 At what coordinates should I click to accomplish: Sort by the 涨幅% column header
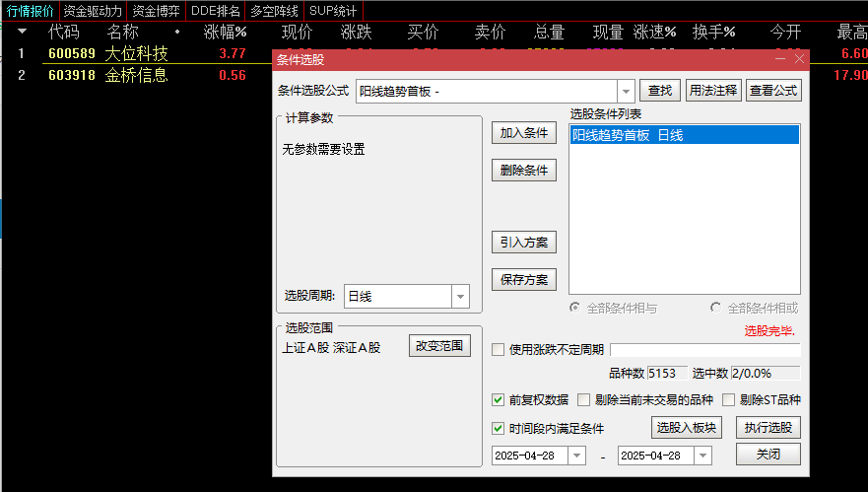coord(225,33)
